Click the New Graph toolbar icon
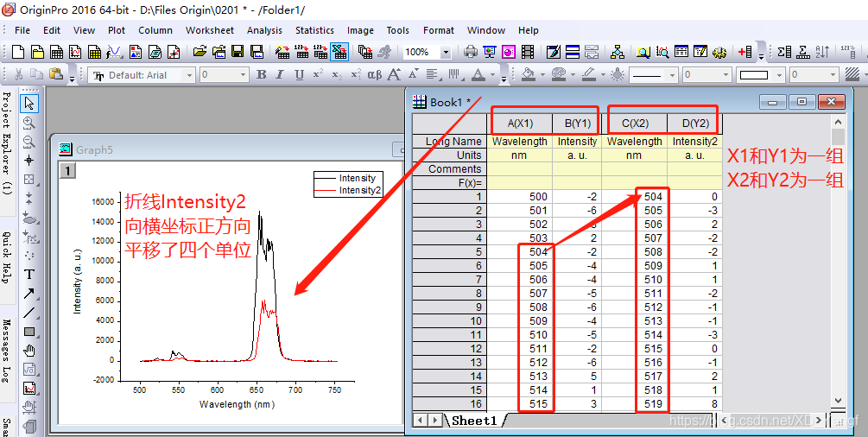Viewport: 868px width, 437px height. [x=75, y=52]
